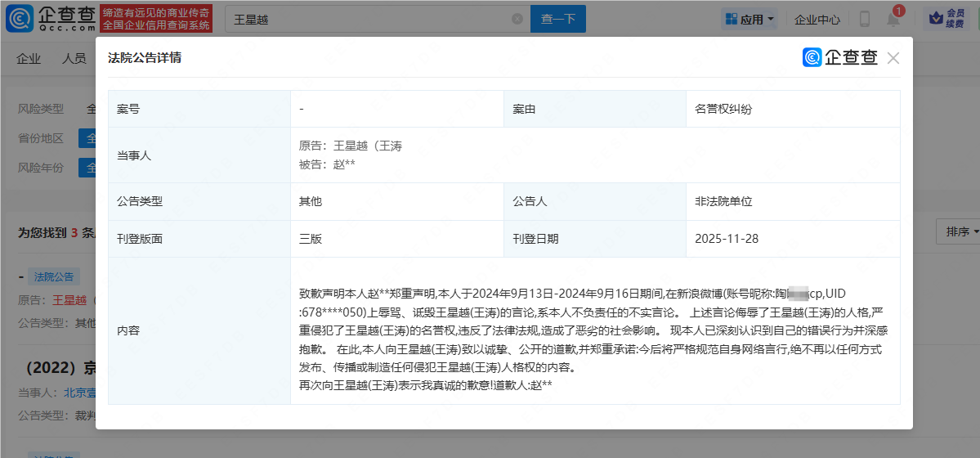980x458 pixels.
Task: Open the notification bell with red badge
Action: 893,19
